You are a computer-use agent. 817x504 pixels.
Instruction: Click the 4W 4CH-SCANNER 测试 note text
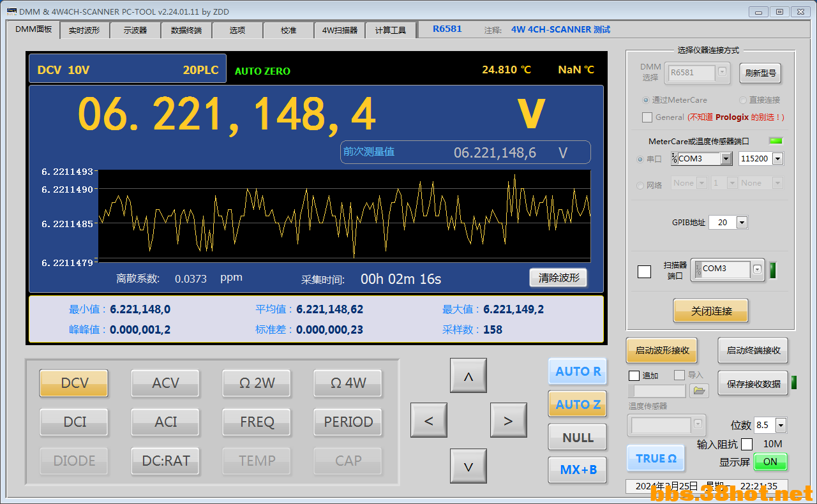(x=560, y=29)
